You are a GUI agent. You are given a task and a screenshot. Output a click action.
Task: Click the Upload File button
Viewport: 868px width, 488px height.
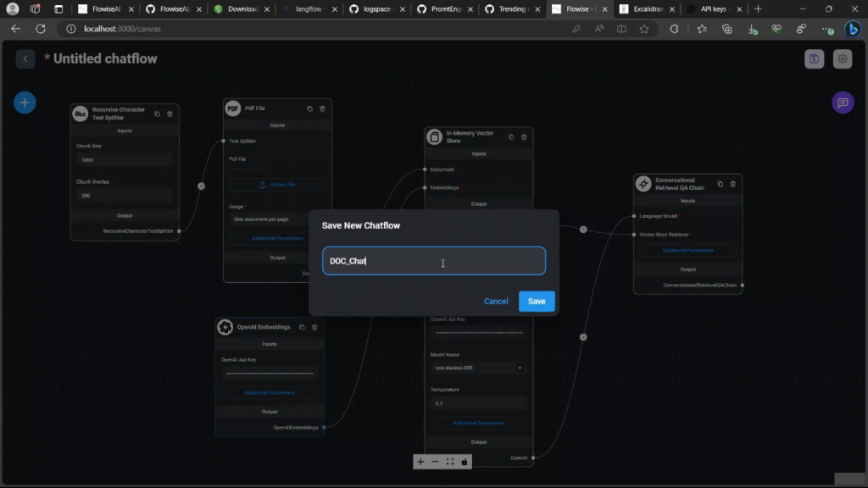tap(277, 184)
